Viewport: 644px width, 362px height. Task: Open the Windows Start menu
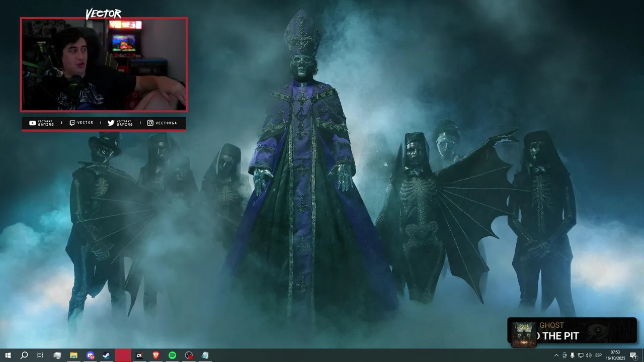pyautogui.click(x=8, y=355)
